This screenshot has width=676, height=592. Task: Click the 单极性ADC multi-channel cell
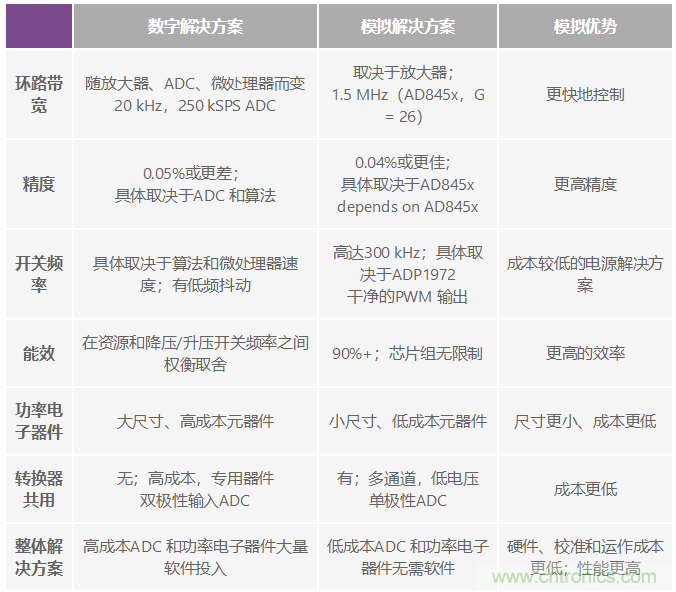(408, 489)
